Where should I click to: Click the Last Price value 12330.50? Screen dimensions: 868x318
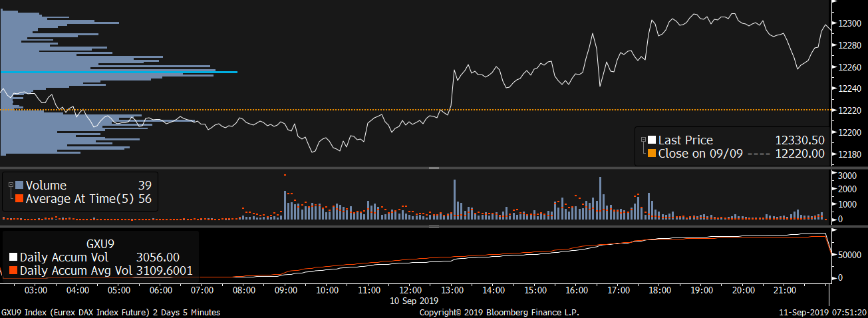[x=800, y=140]
